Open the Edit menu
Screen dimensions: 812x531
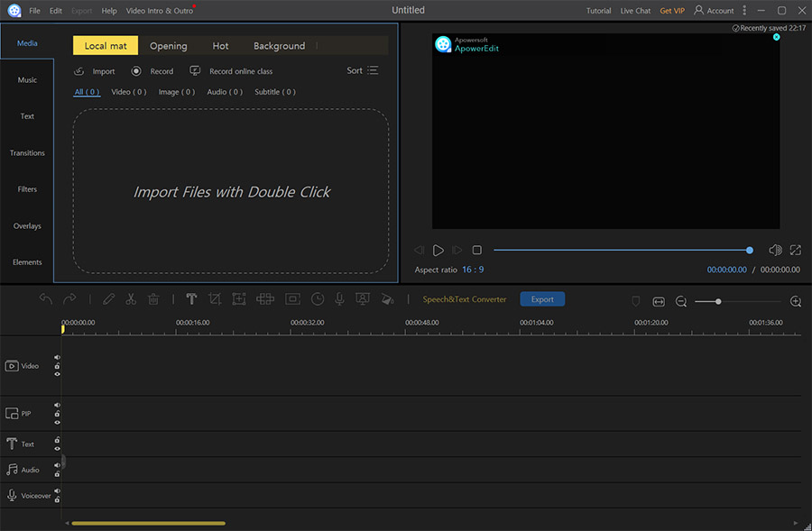tap(56, 10)
